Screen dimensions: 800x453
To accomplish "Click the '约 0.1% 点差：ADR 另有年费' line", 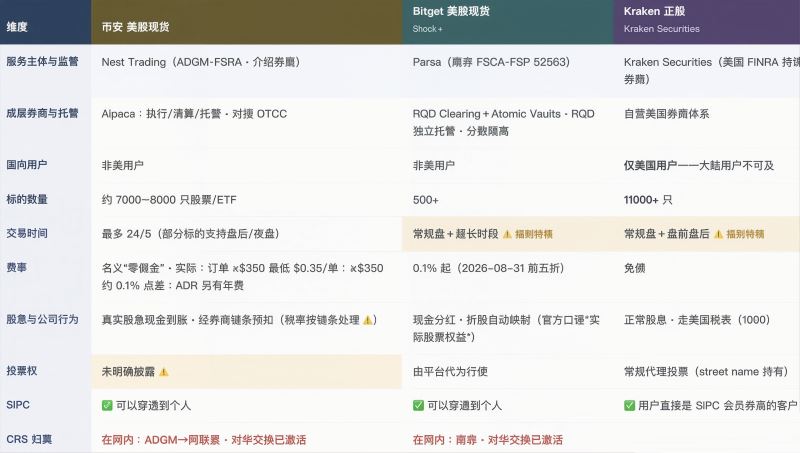I will click(x=172, y=285).
